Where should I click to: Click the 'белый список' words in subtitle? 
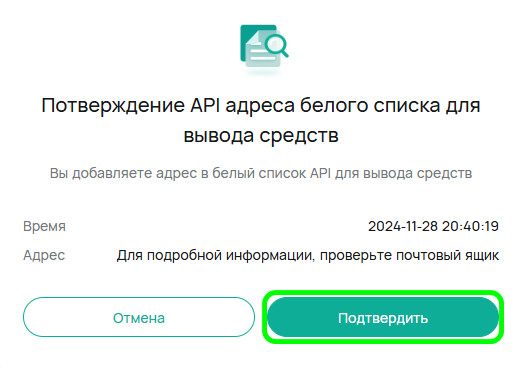tap(260, 173)
